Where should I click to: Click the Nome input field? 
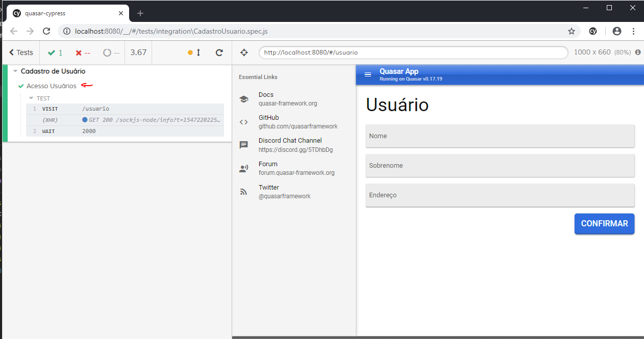[x=500, y=136]
